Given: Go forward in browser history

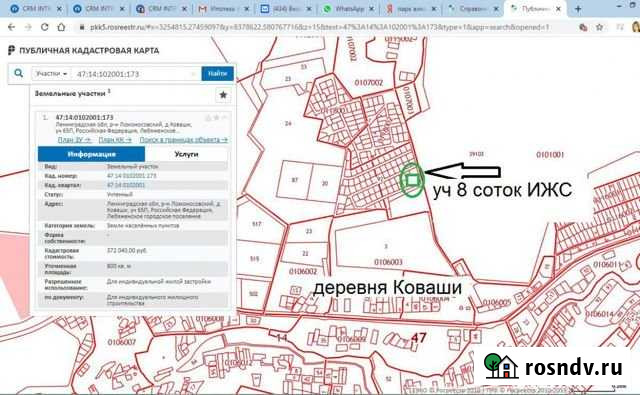Looking at the screenshot, I should pyautogui.click(x=28, y=27).
